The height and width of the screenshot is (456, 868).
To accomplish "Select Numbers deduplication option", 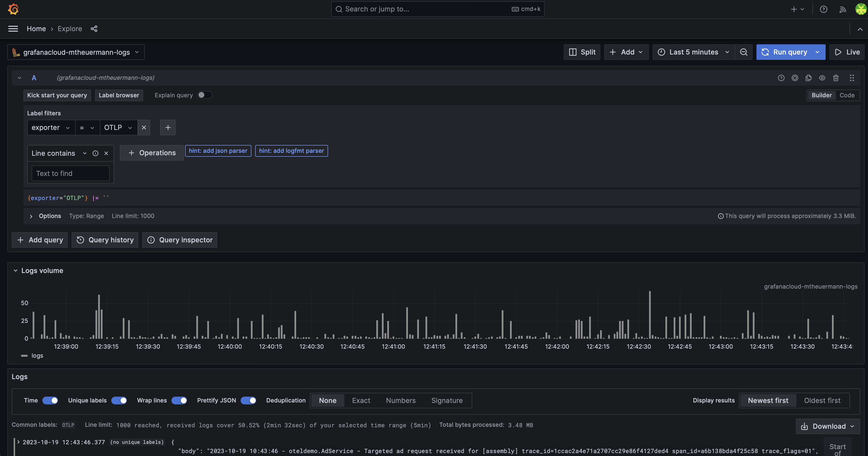I will point(401,400).
